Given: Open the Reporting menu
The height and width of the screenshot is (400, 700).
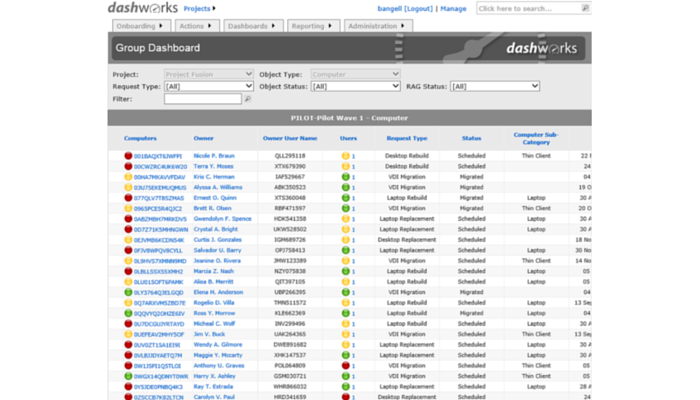Looking at the screenshot, I should point(313,26).
